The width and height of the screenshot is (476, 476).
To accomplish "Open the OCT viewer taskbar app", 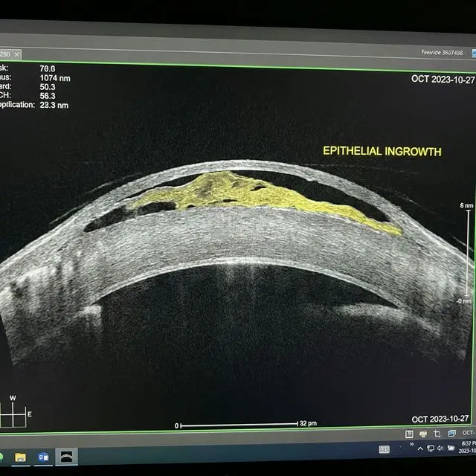I will coord(67,456).
